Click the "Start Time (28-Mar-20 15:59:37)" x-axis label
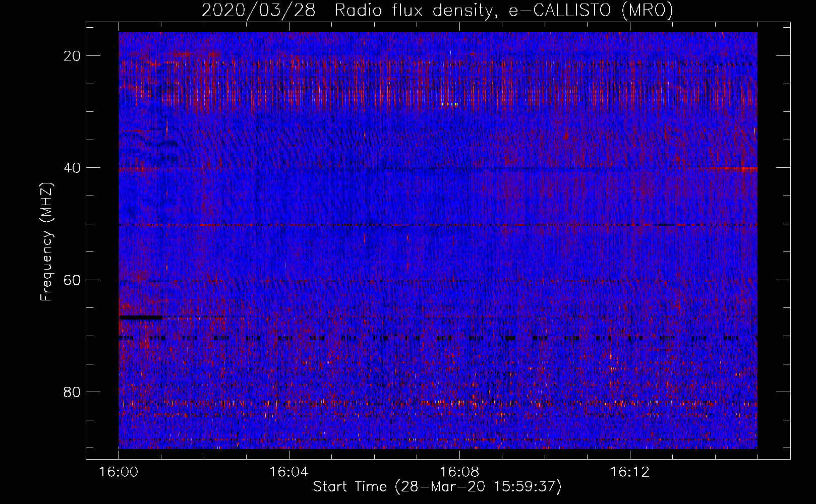 click(x=437, y=487)
